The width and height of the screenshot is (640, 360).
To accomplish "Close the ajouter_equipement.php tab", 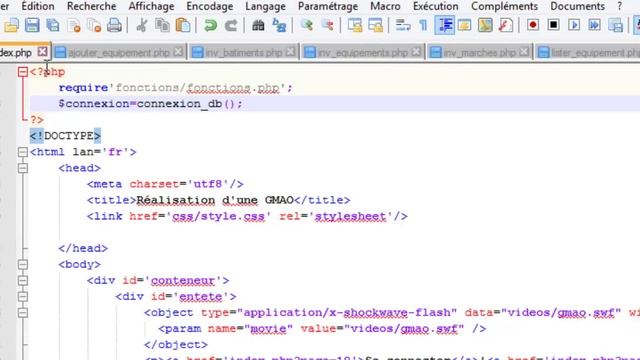I will pos(178,52).
